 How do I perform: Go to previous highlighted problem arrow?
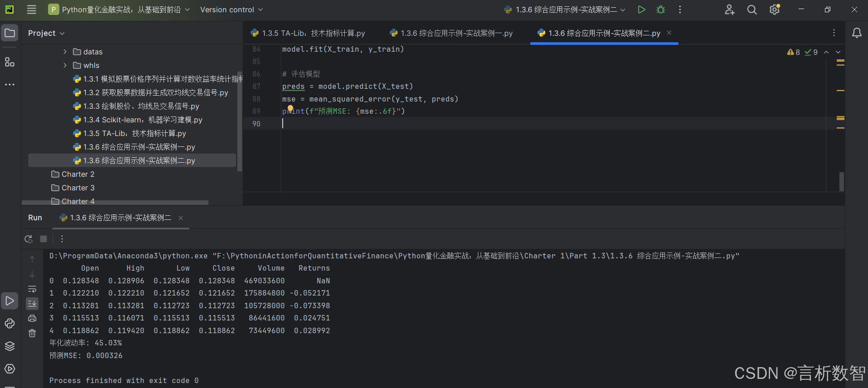point(826,52)
